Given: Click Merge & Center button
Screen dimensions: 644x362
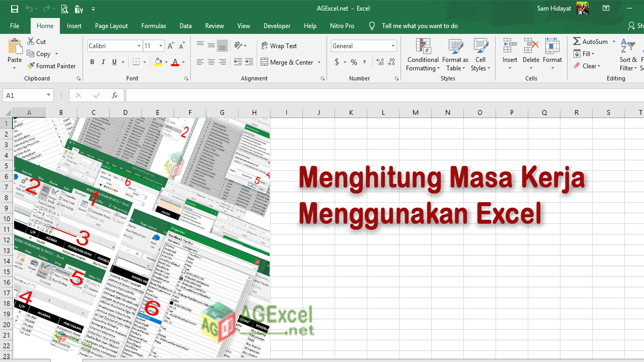Looking at the screenshot, I should point(287,62).
